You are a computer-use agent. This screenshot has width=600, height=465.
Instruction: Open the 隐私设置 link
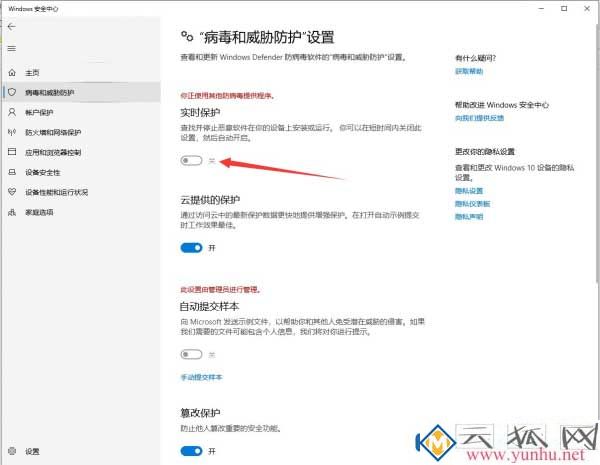pos(469,191)
